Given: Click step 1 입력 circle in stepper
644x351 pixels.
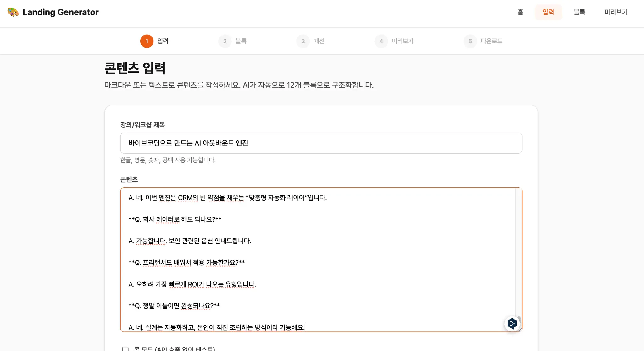Looking at the screenshot, I should (147, 41).
